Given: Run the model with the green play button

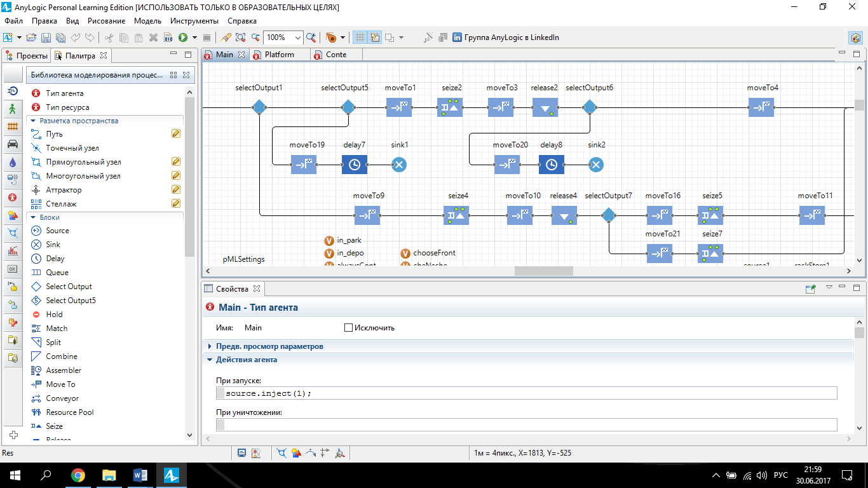Looking at the screenshot, I should click(183, 37).
